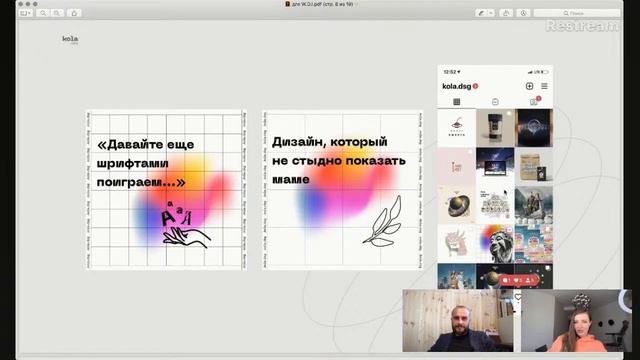This screenshot has height=360, width=640.
Task: Tap the new post plus icon beside kola.dsg
Action: pos(529,86)
